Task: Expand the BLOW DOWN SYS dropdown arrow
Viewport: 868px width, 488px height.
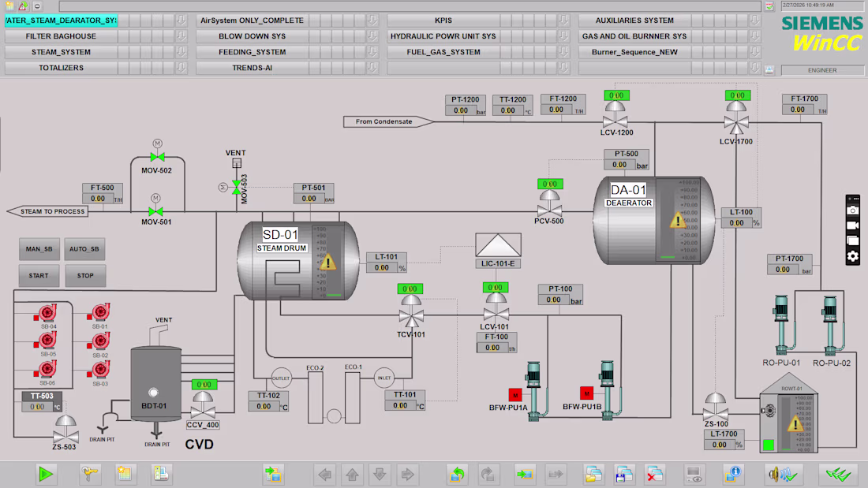Action: point(372,36)
